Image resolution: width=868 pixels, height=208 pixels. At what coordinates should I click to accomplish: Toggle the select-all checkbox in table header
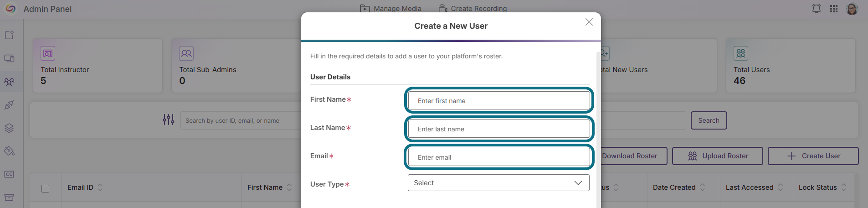pyautogui.click(x=45, y=188)
